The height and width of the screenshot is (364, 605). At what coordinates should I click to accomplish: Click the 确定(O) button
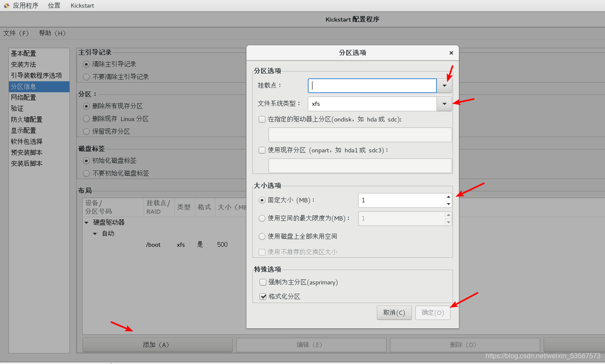433,313
